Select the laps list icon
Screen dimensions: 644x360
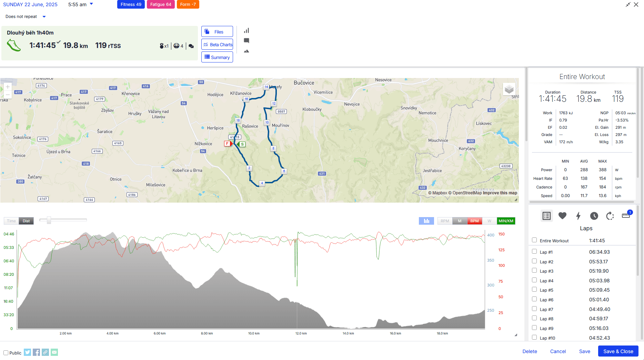pos(546,216)
